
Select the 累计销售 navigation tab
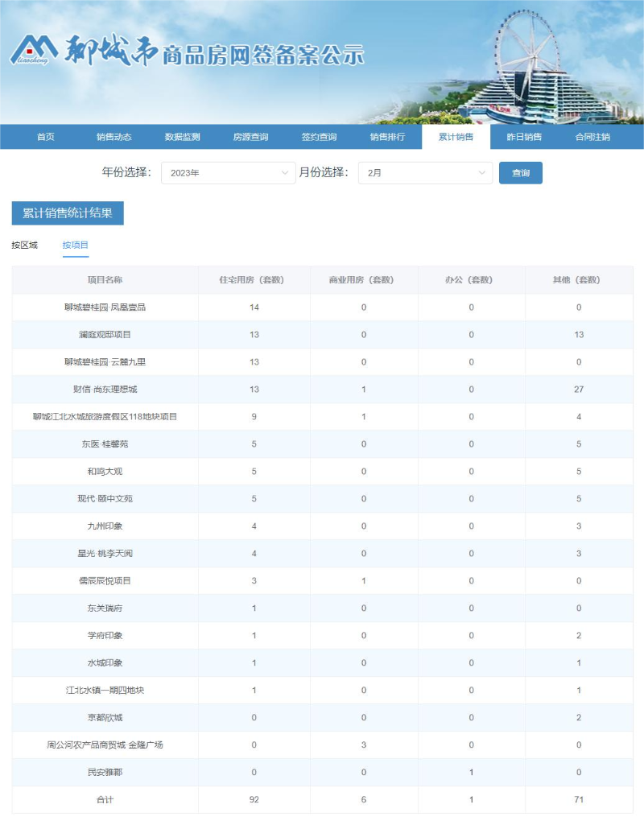click(x=456, y=137)
